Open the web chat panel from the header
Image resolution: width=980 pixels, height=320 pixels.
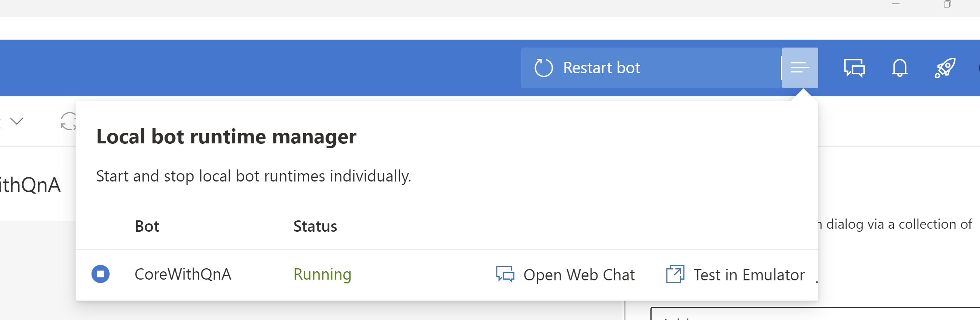coord(854,68)
